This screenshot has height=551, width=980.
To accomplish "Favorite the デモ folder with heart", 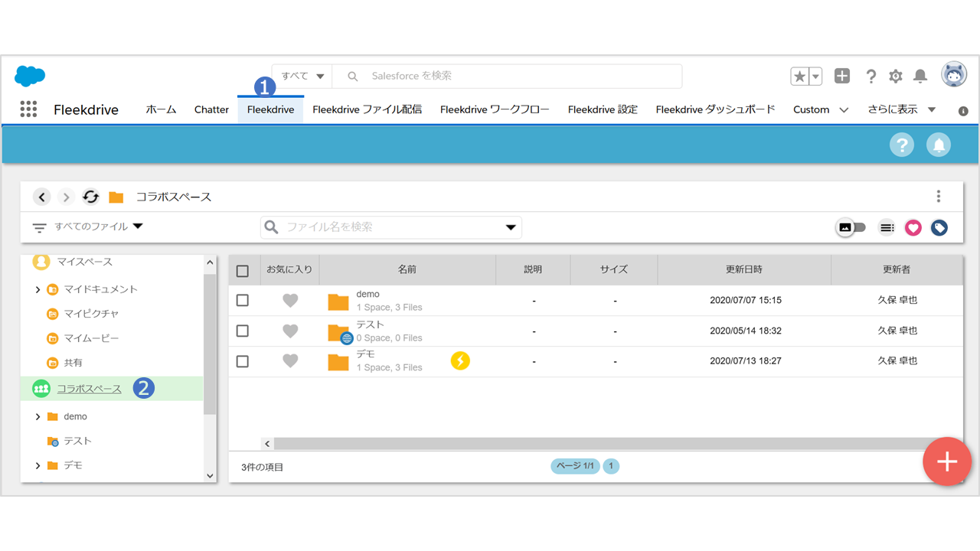I will 290,360.
